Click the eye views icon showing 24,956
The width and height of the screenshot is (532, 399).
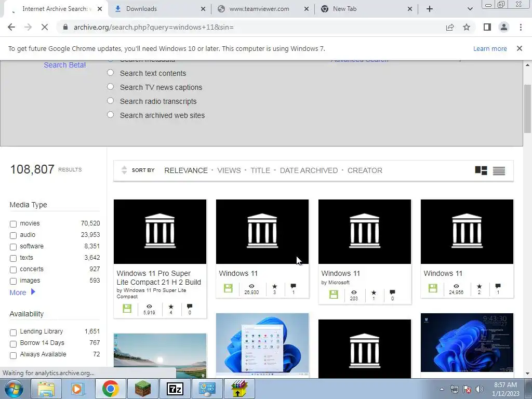tap(456, 286)
